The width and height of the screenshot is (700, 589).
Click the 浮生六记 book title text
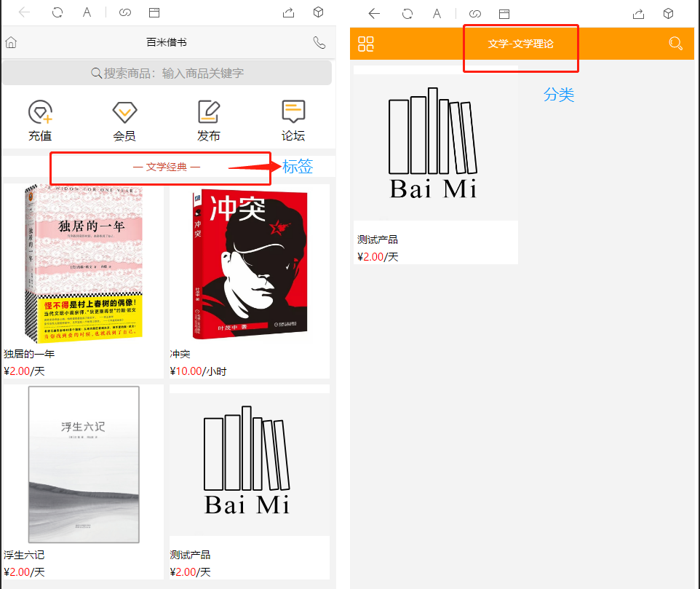(x=24, y=555)
